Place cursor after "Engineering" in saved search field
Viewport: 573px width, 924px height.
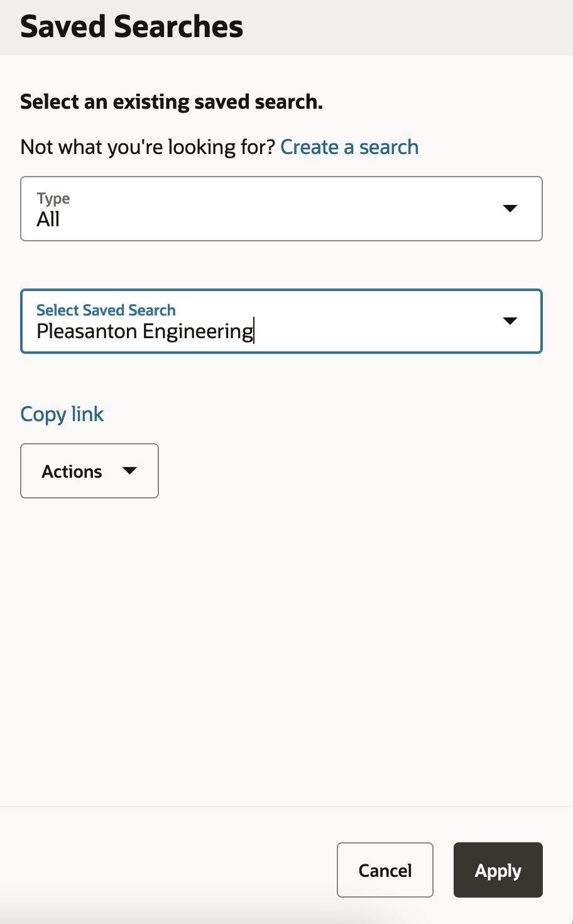(x=254, y=331)
